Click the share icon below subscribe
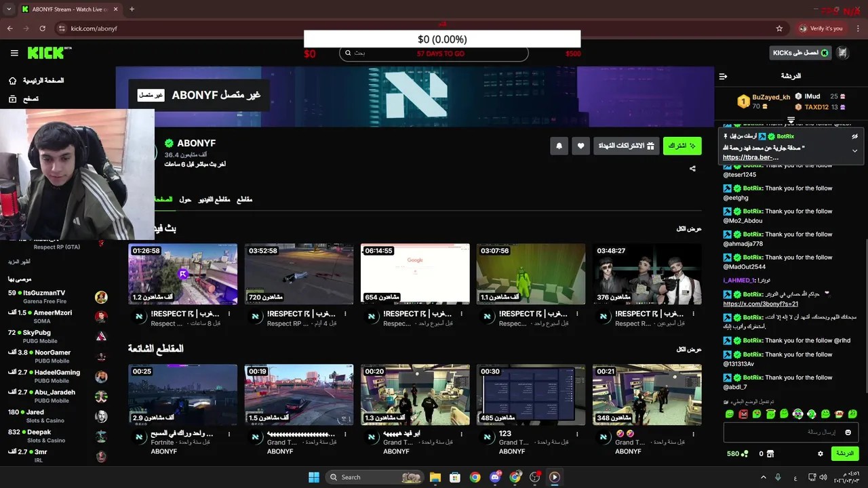 [692, 169]
